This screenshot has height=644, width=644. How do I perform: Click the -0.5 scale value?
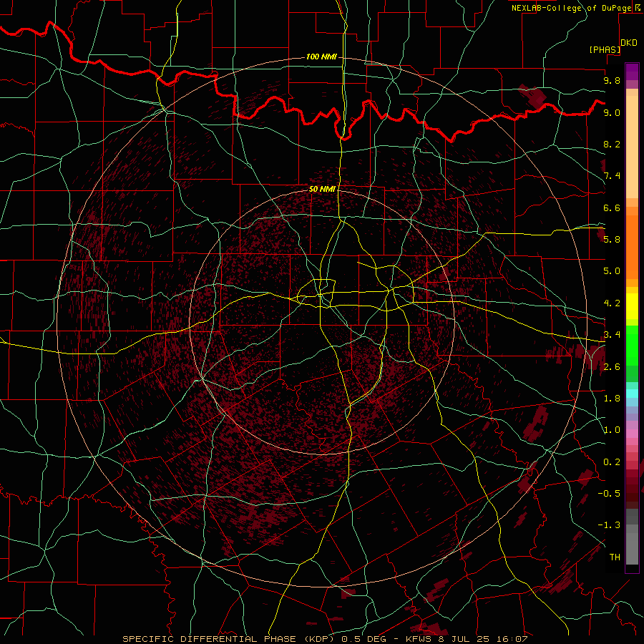point(609,494)
